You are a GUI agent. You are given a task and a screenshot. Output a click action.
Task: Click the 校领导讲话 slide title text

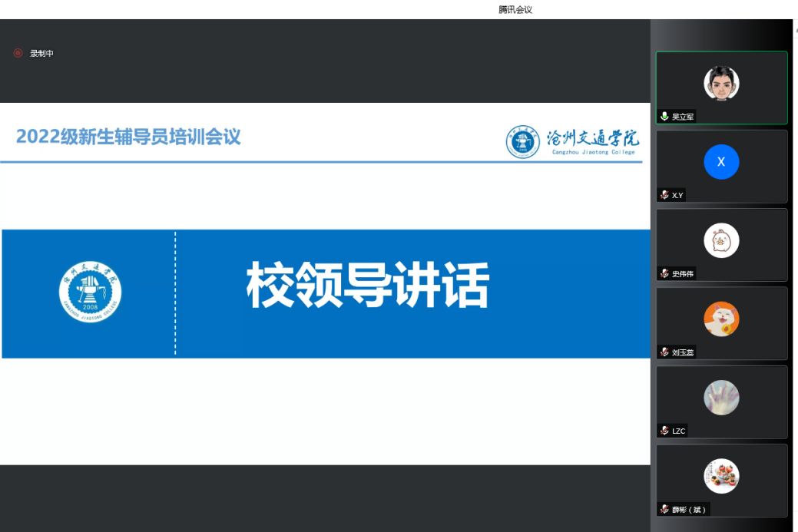click(x=367, y=286)
